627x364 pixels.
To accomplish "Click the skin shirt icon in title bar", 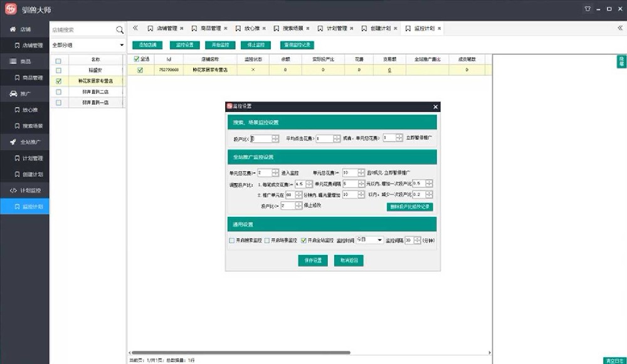I will click(587, 9).
